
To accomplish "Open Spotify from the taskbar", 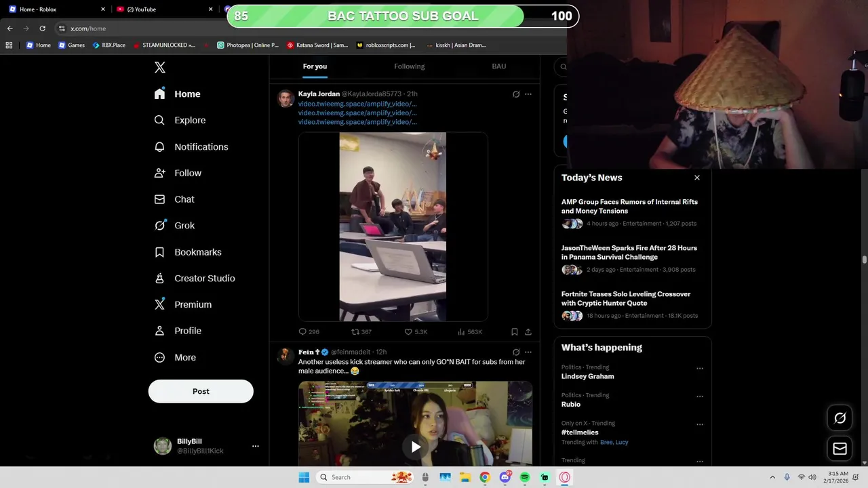I will click(x=525, y=477).
